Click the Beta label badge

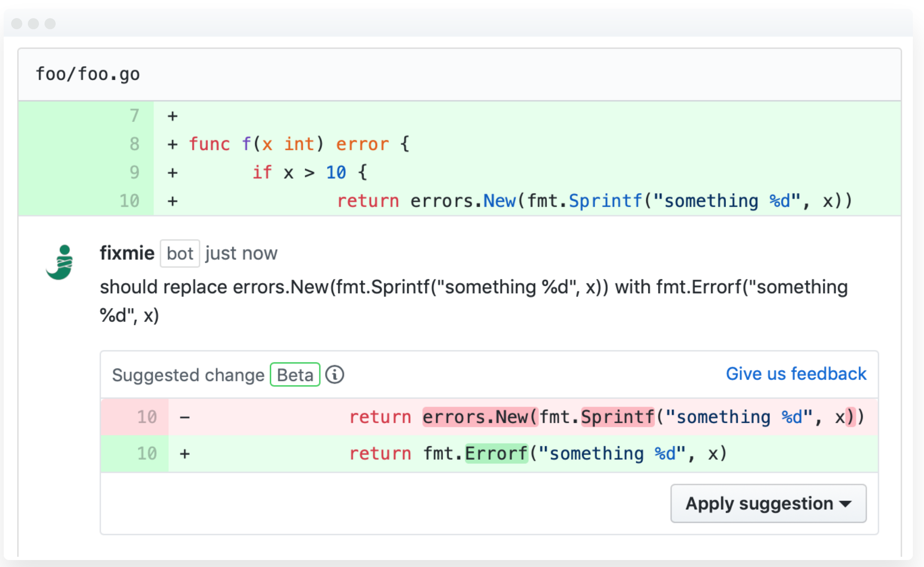(x=295, y=374)
